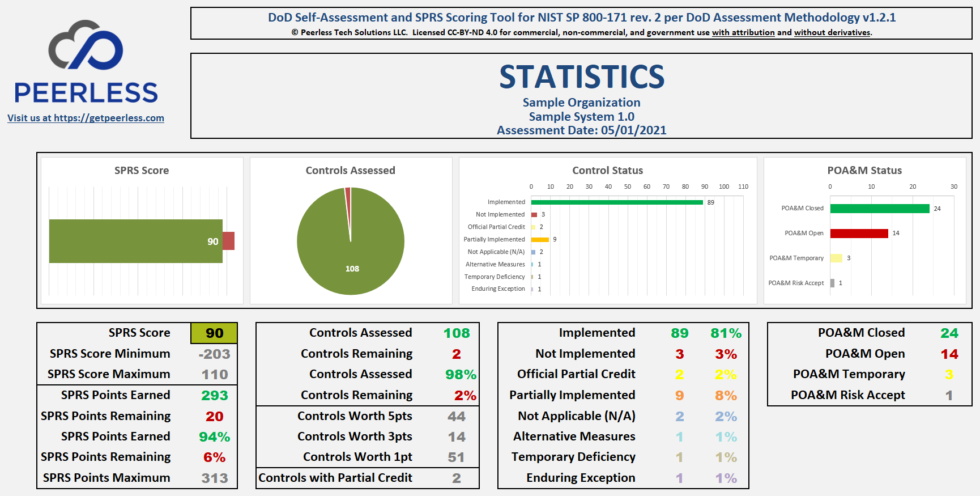Click the 'with attribution' license link

[743, 32]
